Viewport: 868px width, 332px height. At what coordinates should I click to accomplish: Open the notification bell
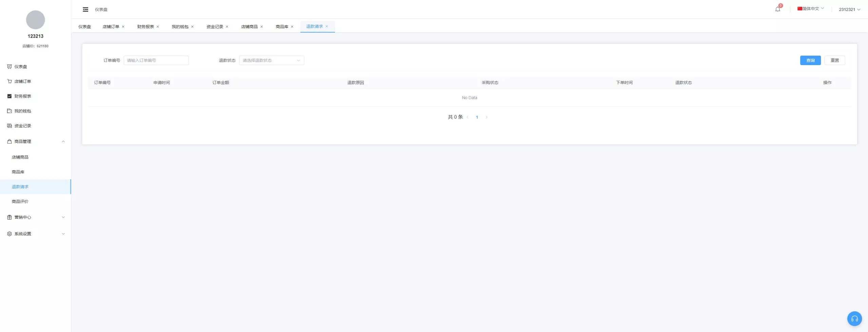pos(777,9)
